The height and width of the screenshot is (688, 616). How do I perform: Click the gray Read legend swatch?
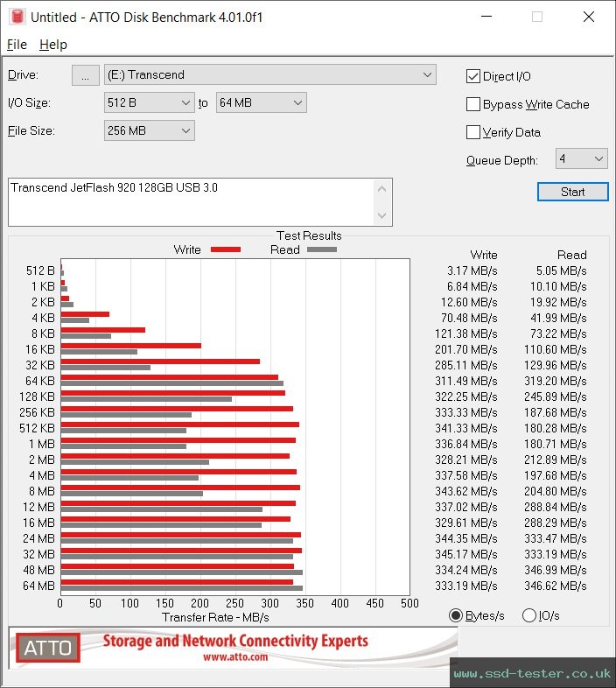coord(322,249)
